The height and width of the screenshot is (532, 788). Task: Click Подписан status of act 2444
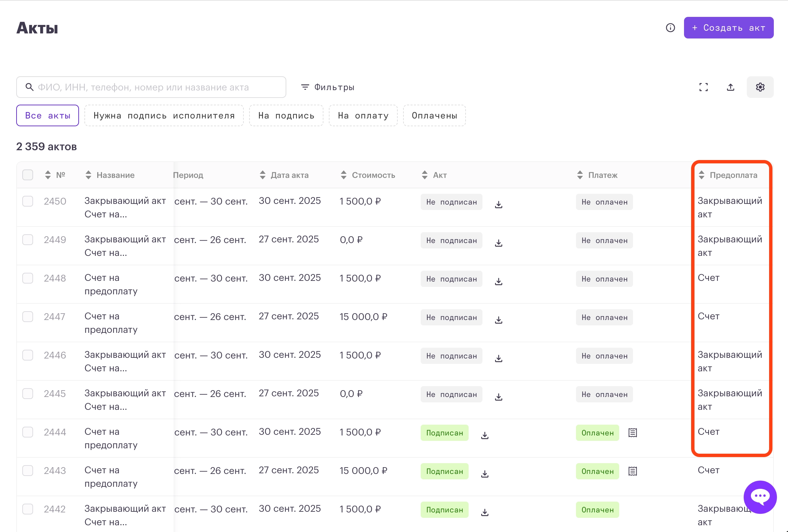[445, 433]
